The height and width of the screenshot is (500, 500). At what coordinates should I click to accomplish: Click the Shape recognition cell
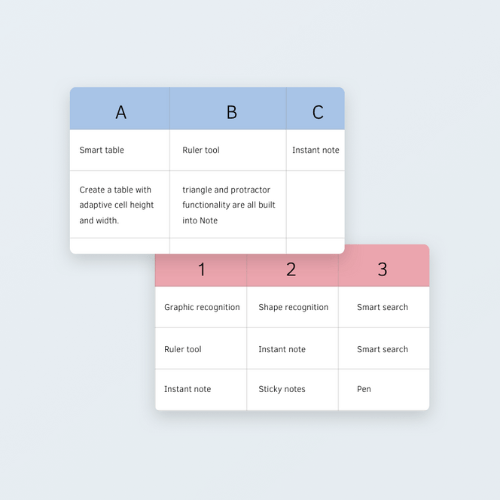(293, 307)
